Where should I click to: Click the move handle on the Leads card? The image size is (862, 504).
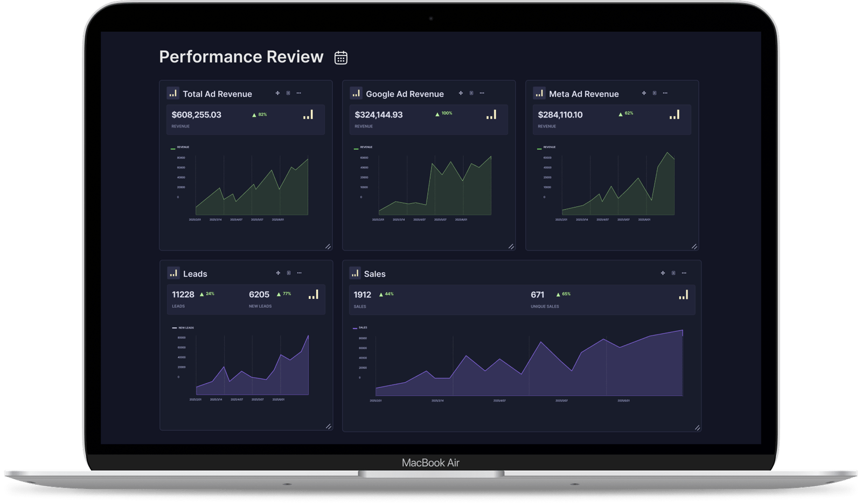pyautogui.click(x=277, y=272)
